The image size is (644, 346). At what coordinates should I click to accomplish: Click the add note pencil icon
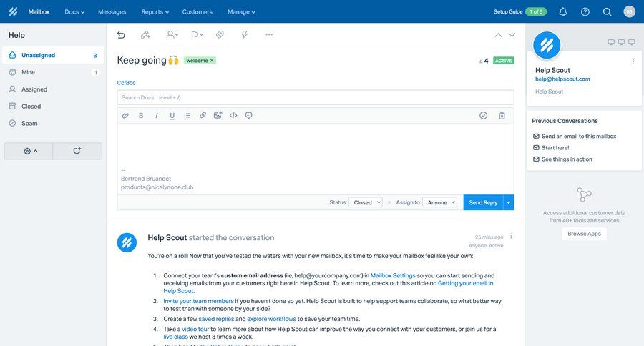click(x=145, y=35)
